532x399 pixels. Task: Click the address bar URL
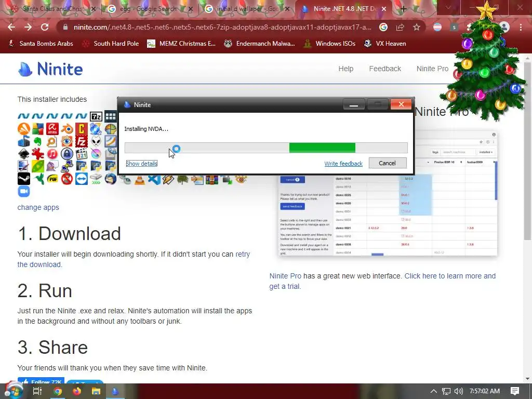[x=222, y=27]
